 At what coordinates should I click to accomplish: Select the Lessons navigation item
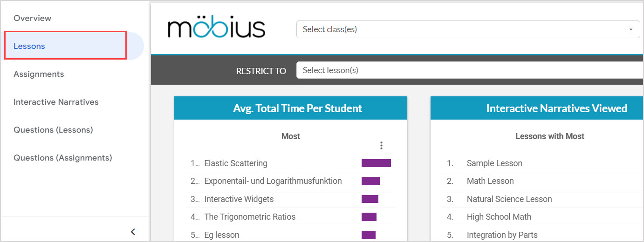(29, 46)
